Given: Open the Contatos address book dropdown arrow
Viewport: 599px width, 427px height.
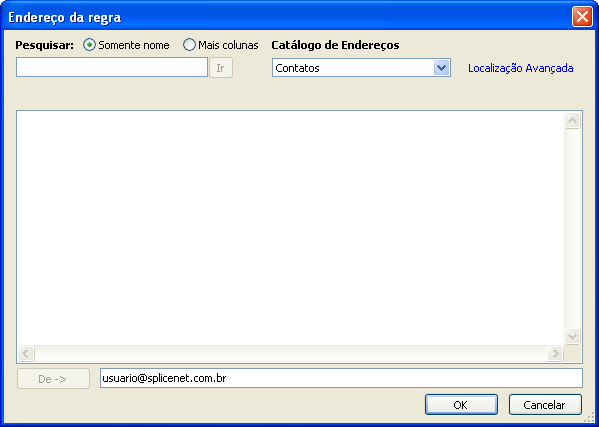Looking at the screenshot, I should point(441,68).
